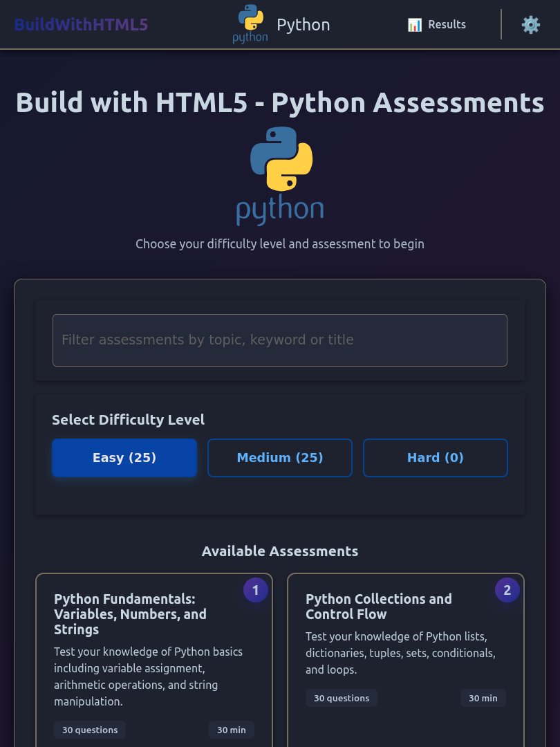Open the Python Collections and Control Flow card
Screen dimensions: 560x747
(406, 657)
